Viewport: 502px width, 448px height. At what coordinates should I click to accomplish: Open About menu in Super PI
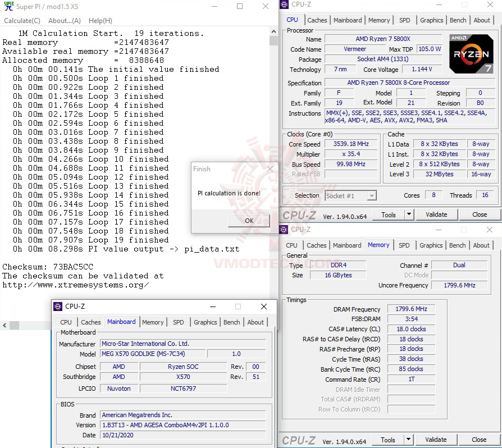(x=65, y=20)
